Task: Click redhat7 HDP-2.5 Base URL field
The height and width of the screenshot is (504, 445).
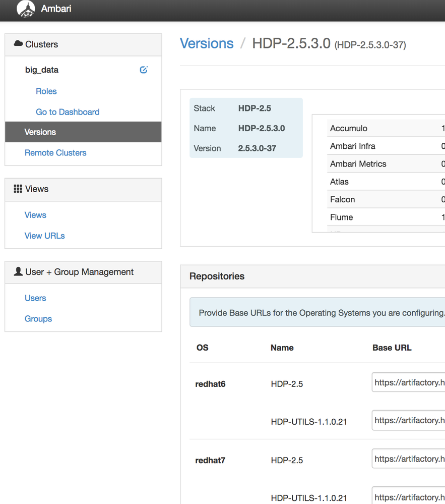Action: pyautogui.click(x=408, y=459)
